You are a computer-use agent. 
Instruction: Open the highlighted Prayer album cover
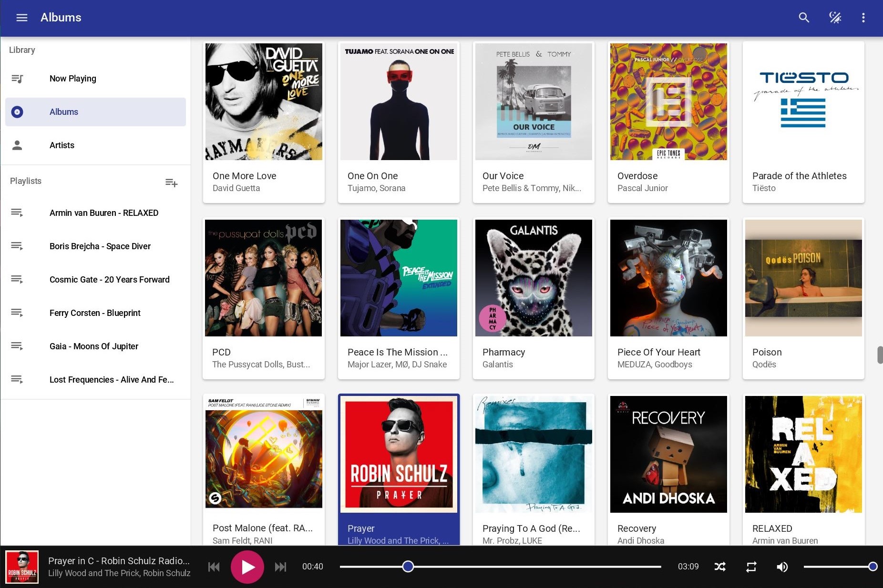pos(399,454)
